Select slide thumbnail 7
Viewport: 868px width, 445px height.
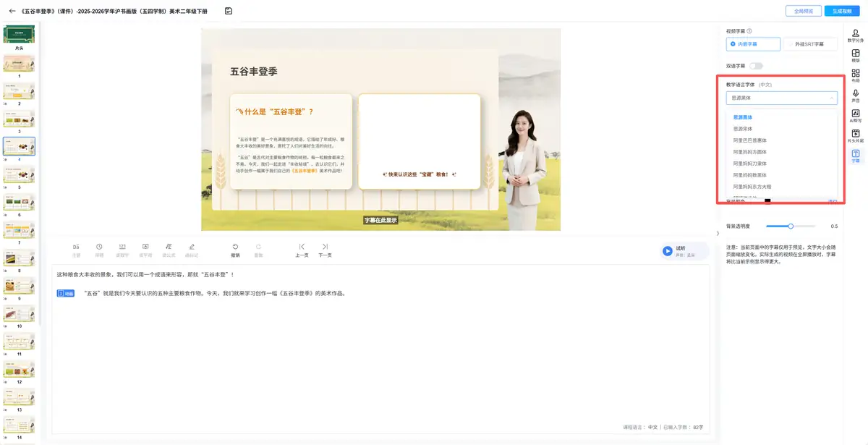tap(19, 230)
